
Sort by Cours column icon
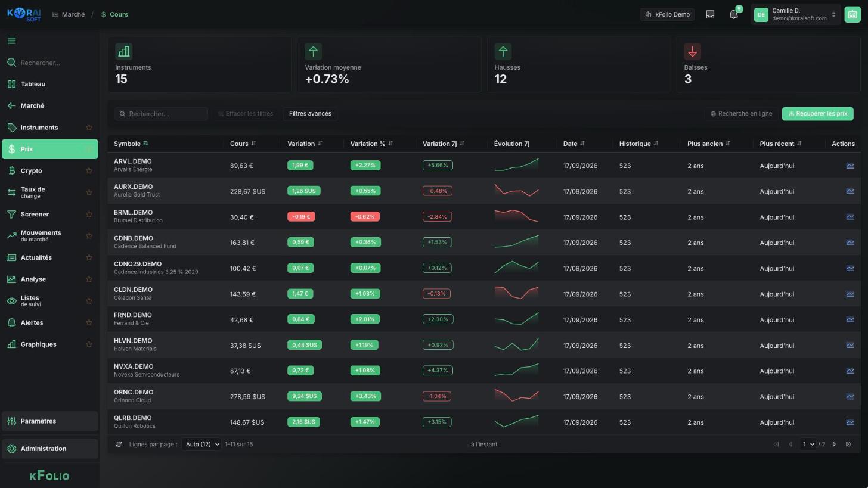[253, 144]
